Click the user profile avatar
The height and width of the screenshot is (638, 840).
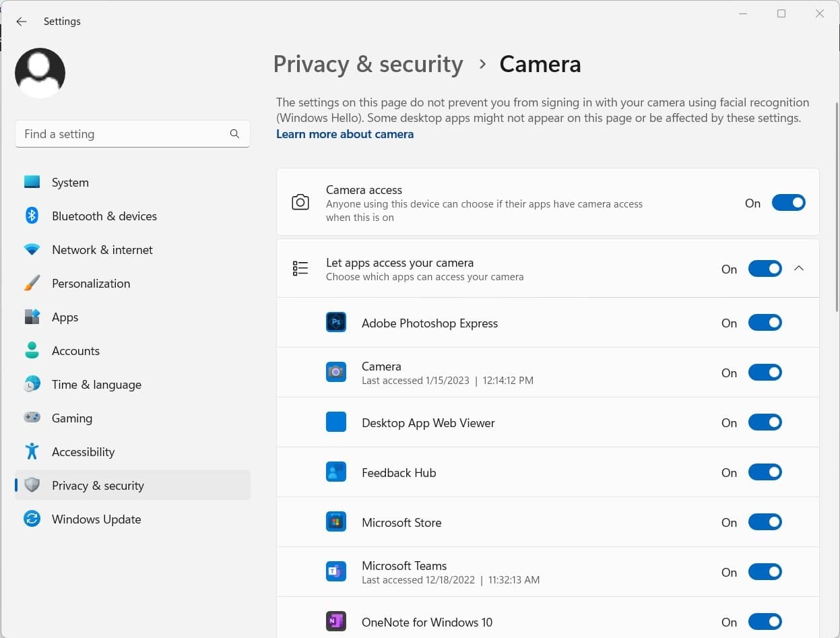[40, 73]
